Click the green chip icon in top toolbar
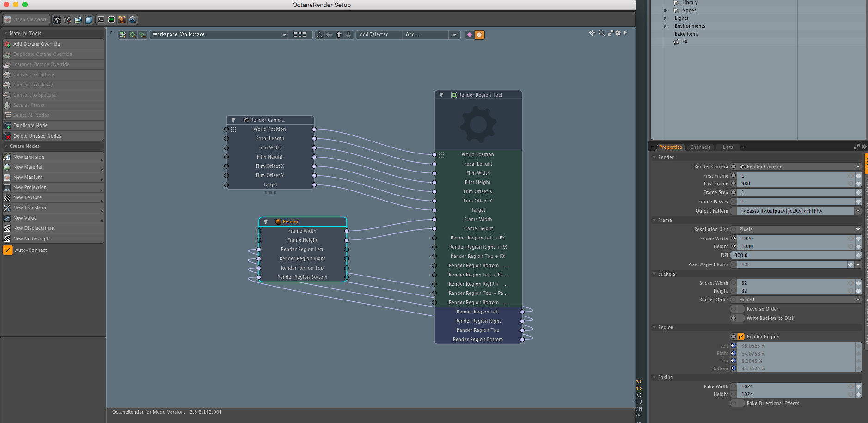 pyautogui.click(x=111, y=19)
